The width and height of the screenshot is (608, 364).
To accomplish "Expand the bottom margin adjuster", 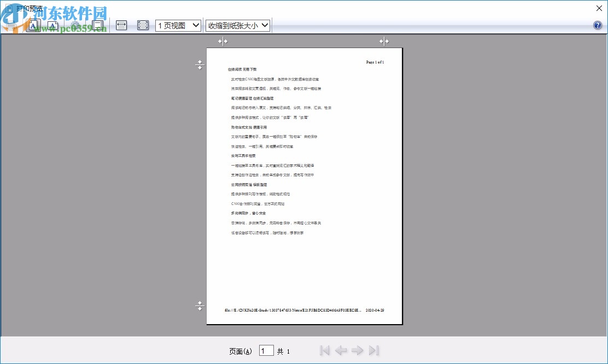I will (x=200, y=306).
